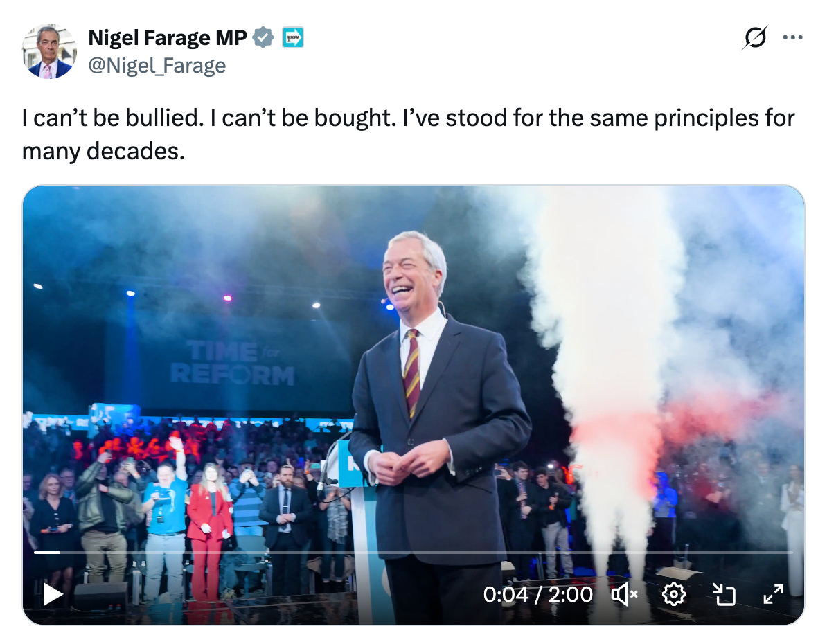Viewport: 827px width, 644px height.
Task: Click the Reform affiliation badge icon
Action: click(x=293, y=38)
